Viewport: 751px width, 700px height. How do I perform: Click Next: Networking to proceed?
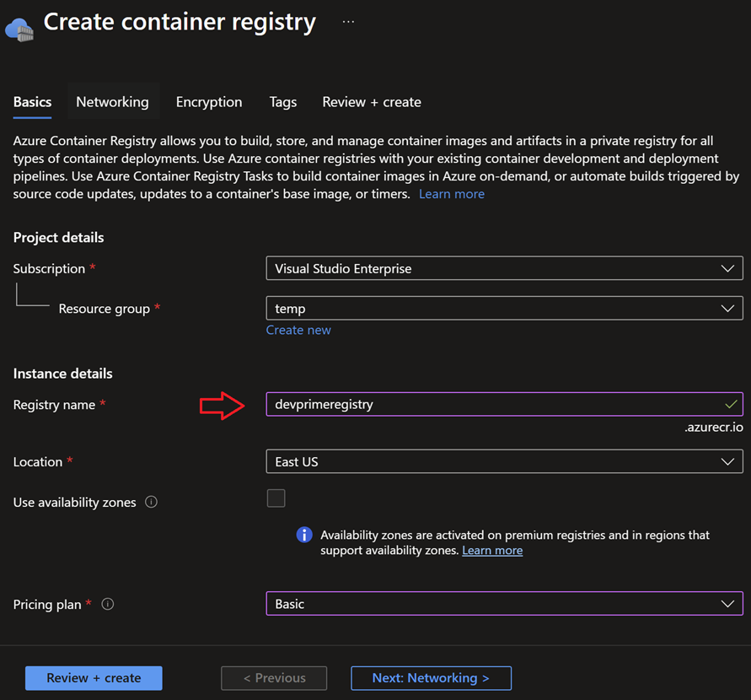(431, 678)
